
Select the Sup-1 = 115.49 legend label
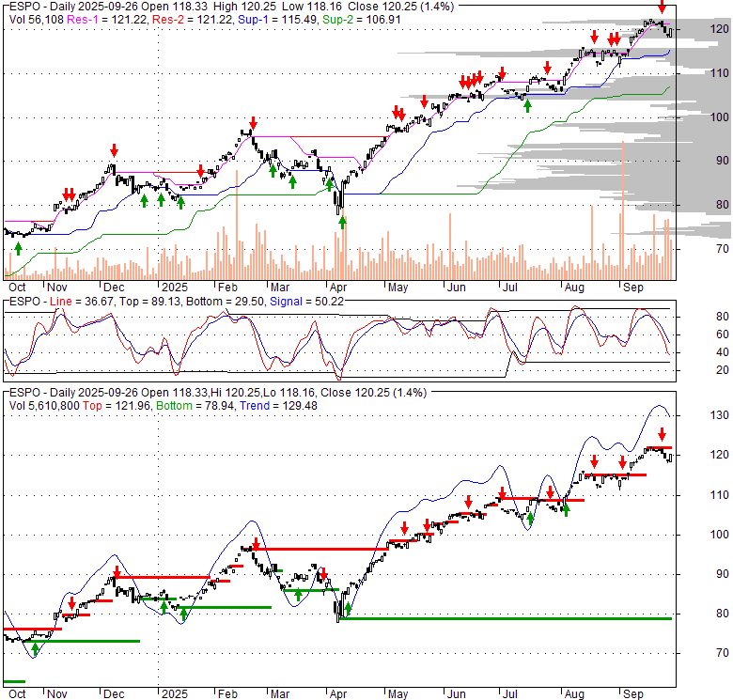tap(278, 20)
